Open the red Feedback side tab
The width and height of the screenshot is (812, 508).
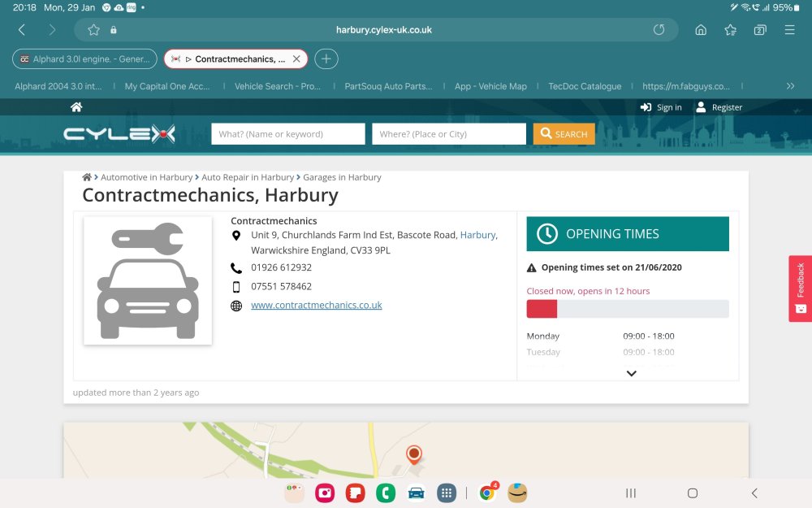(800, 289)
